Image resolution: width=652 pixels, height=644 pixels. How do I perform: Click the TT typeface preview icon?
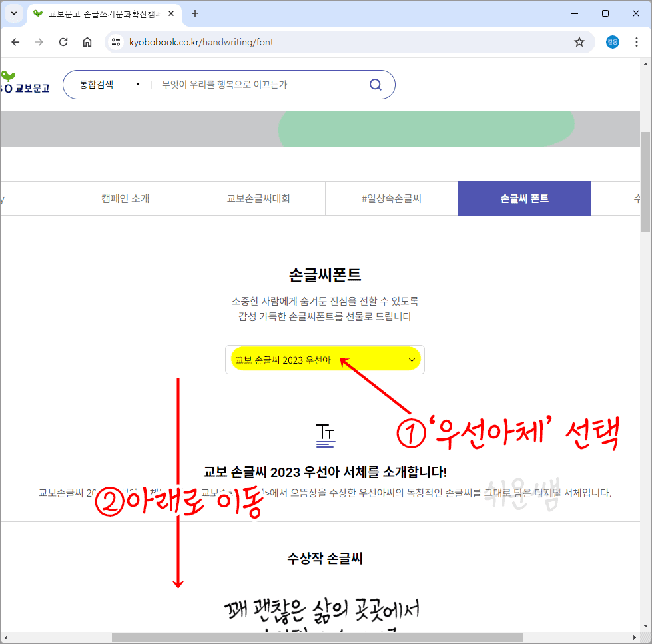coord(326,434)
